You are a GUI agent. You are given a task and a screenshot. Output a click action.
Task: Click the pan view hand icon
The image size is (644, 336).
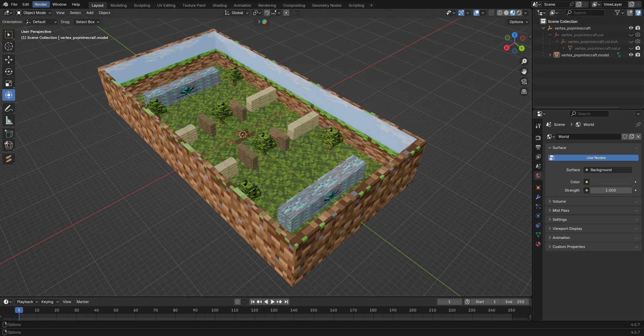click(524, 71)
